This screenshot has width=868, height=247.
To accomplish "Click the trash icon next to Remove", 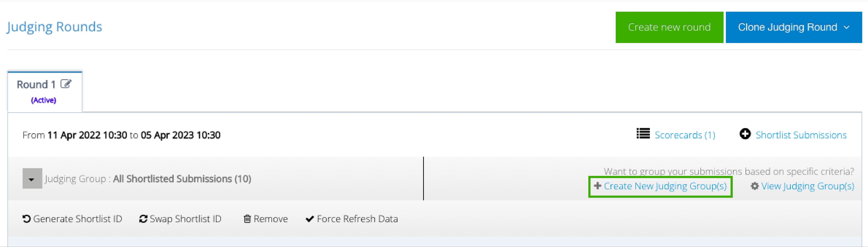I will coord(247,219).
